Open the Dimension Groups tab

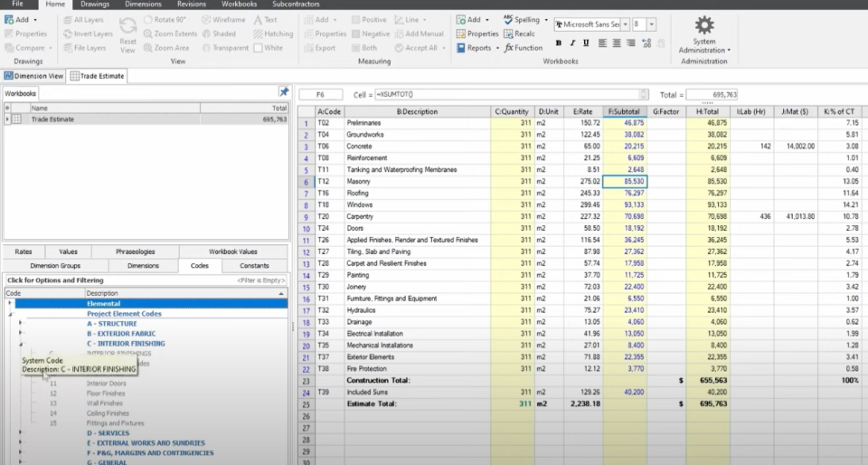click(x=55, y=266)
